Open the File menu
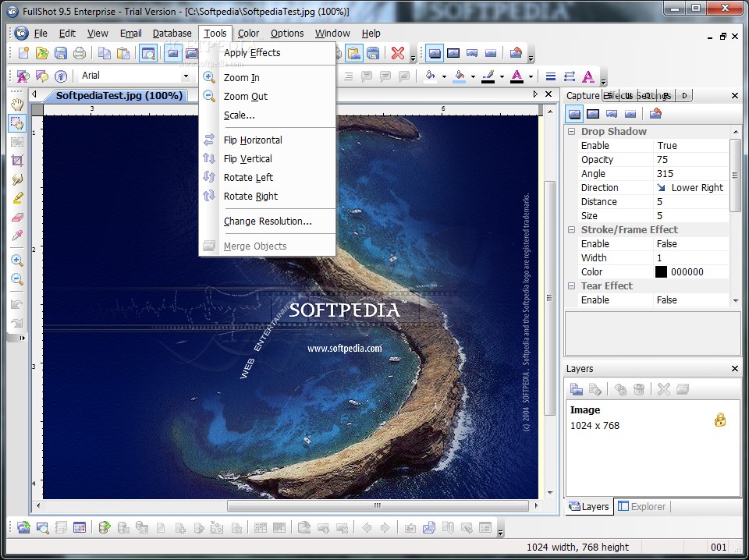 41,34
